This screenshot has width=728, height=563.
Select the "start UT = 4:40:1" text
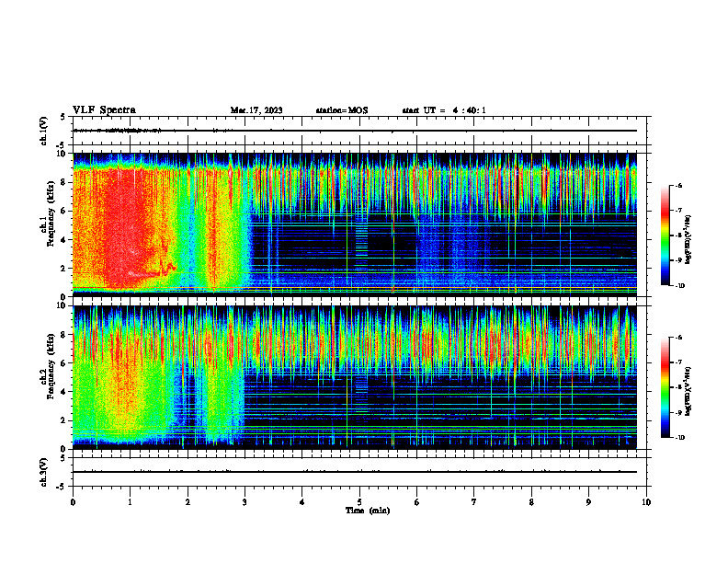point(444,110)
